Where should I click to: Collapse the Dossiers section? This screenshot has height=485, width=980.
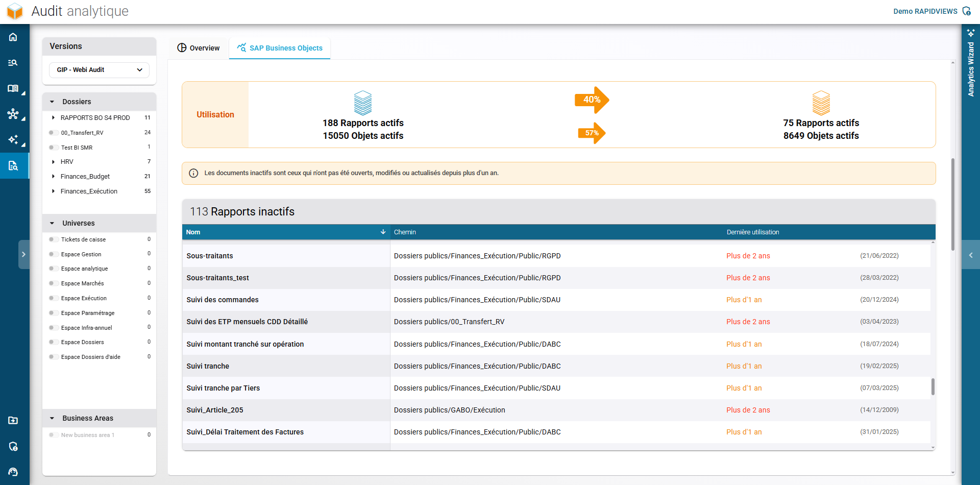point(53,101)
